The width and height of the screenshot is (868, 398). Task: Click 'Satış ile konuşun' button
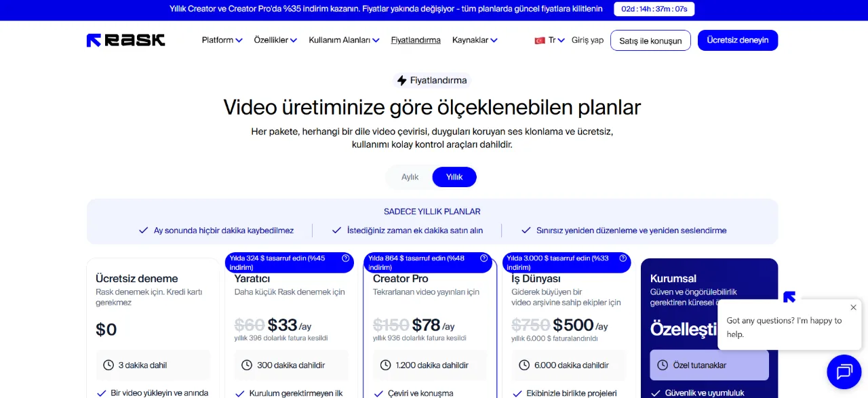pos(650,40)
